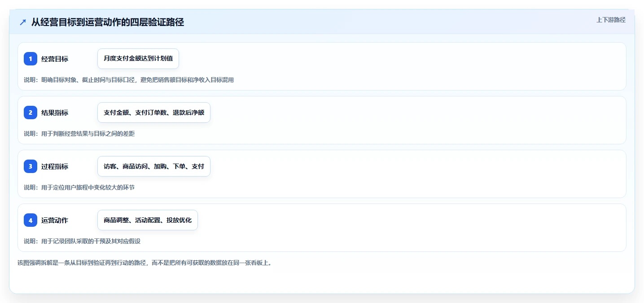Click the description 用于判断经营结果与目标之间的差距
The image size is (644, 303).
(x=88, y=134)
